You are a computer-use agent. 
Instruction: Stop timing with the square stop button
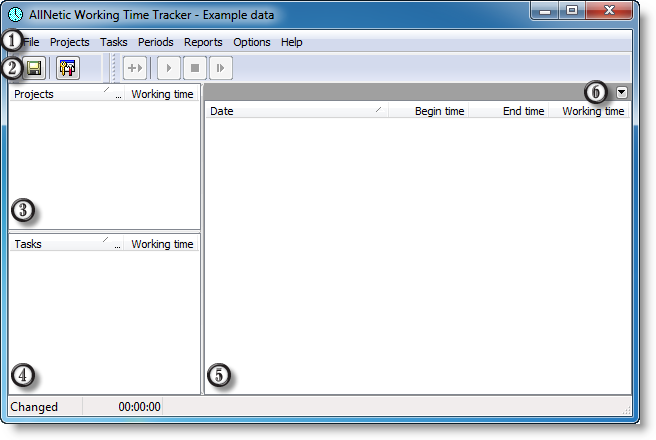195,68
